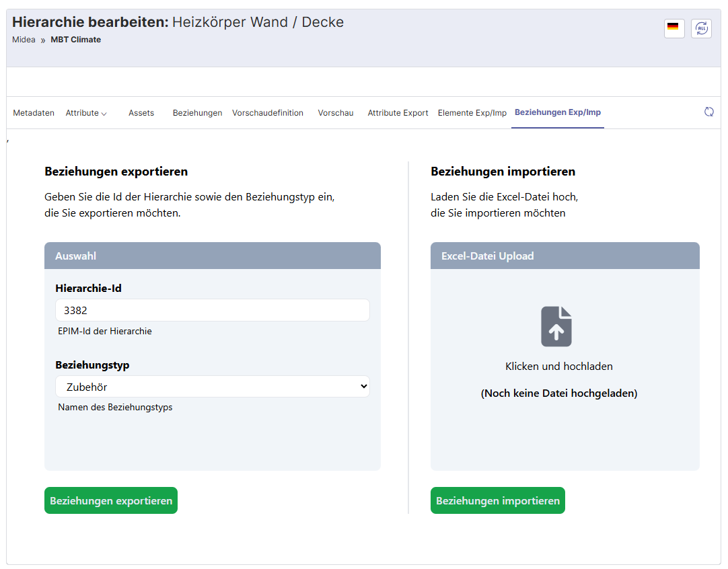Expand the Attribute tab dropdown
The image size is (728, 569).
[86, 113]
